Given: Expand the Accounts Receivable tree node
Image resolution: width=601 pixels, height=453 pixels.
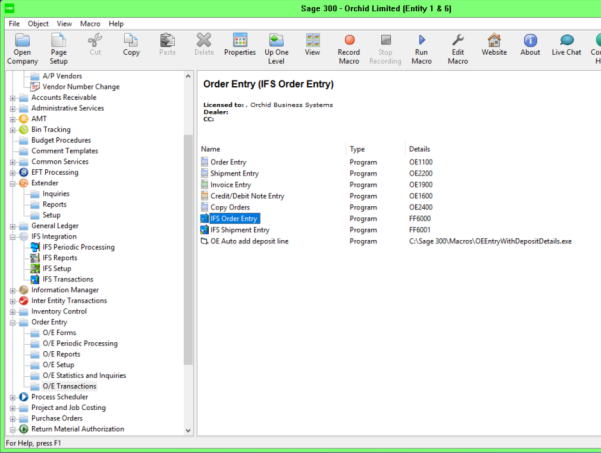Looking at the screenshot, I should (x=13, y=98).
